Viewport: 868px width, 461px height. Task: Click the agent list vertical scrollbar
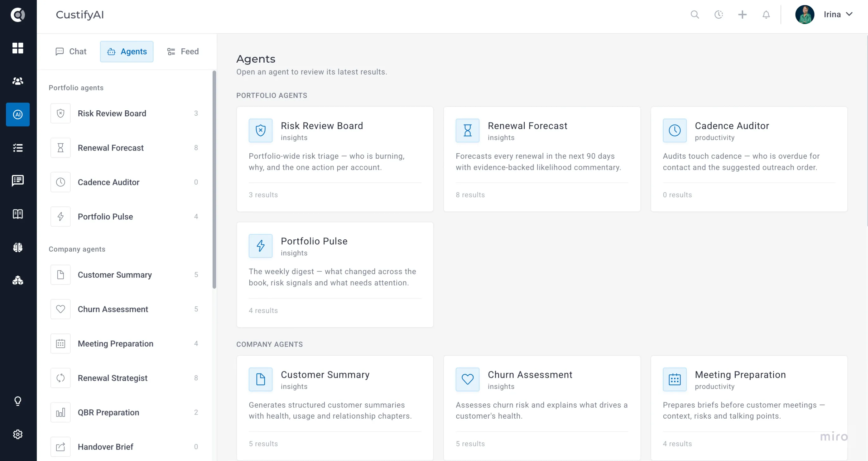[x=214, y=180]
